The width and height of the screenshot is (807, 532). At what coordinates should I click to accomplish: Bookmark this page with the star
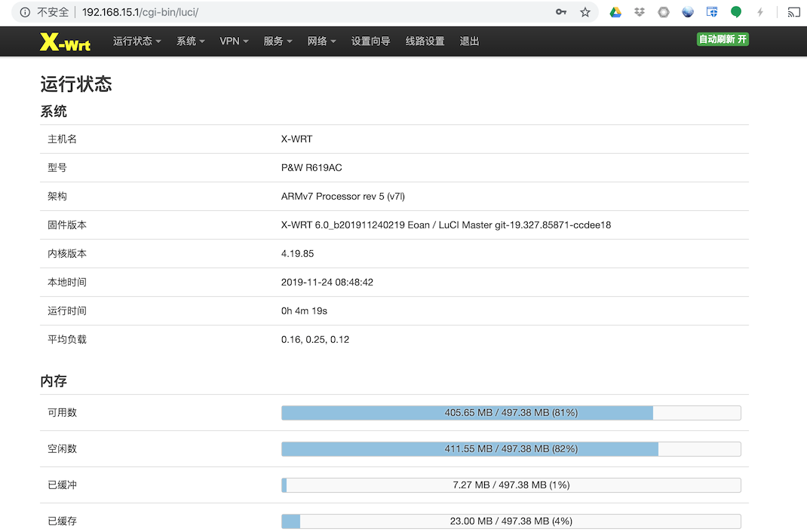(587, 12)
